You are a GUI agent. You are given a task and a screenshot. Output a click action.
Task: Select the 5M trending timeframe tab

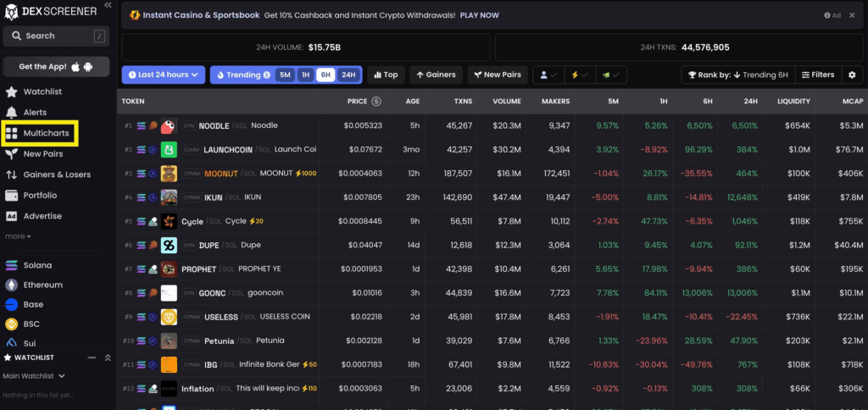tap(285, 75)
